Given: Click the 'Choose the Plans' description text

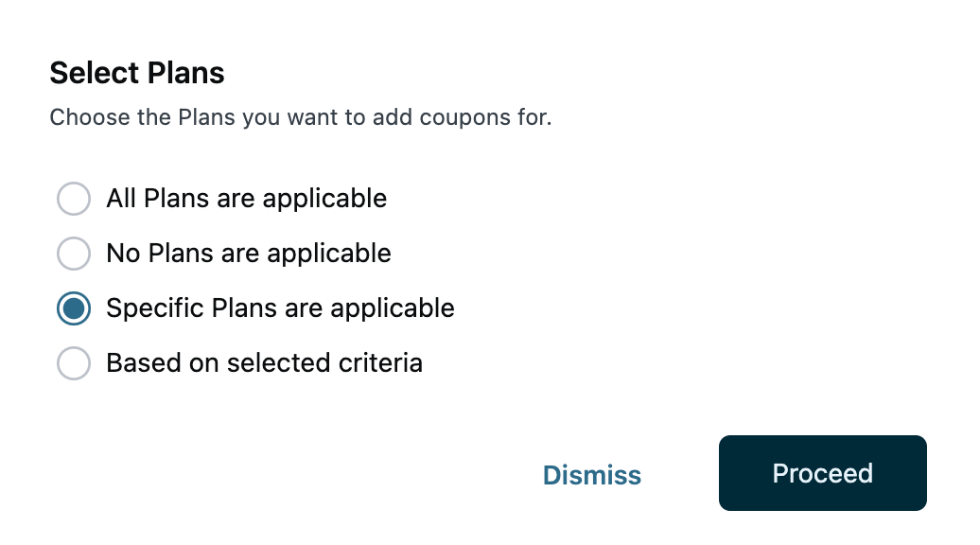Looking at the screenshot, I should pos(300,118).
